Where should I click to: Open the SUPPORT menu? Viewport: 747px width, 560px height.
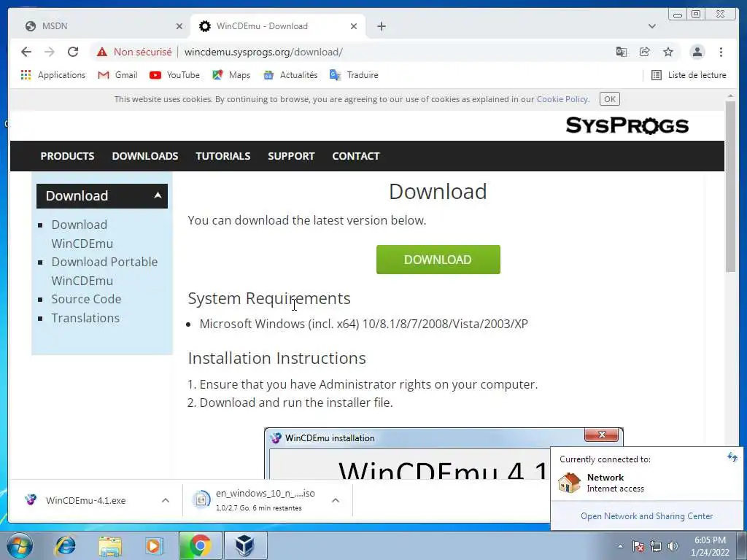click(x=291, y=156)
